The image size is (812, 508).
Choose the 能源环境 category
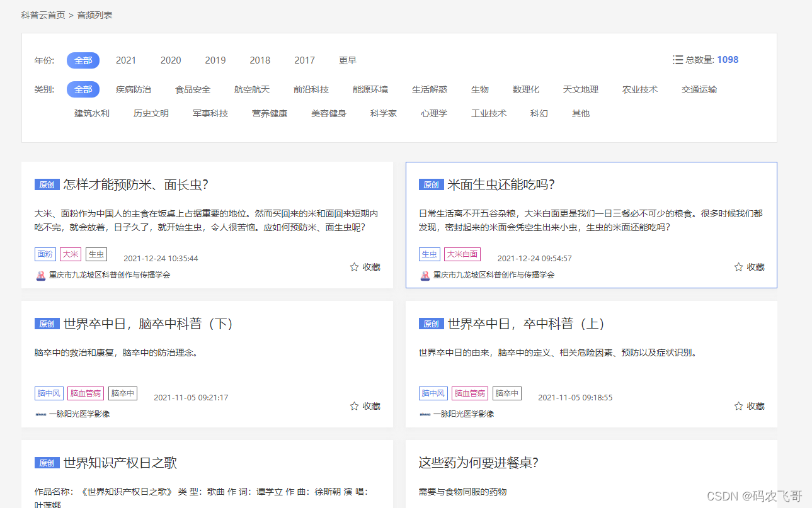(x=370, y=89)
